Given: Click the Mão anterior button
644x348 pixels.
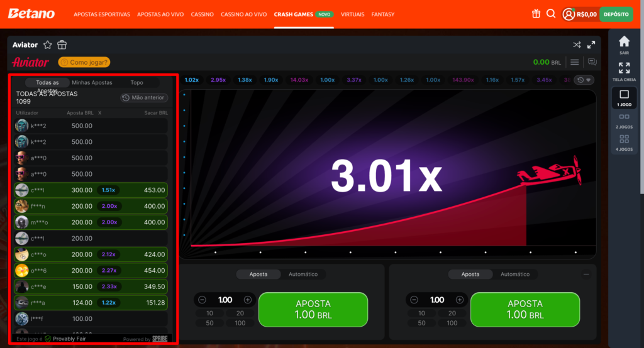Looking at the screenshot, I should [144, 97].
